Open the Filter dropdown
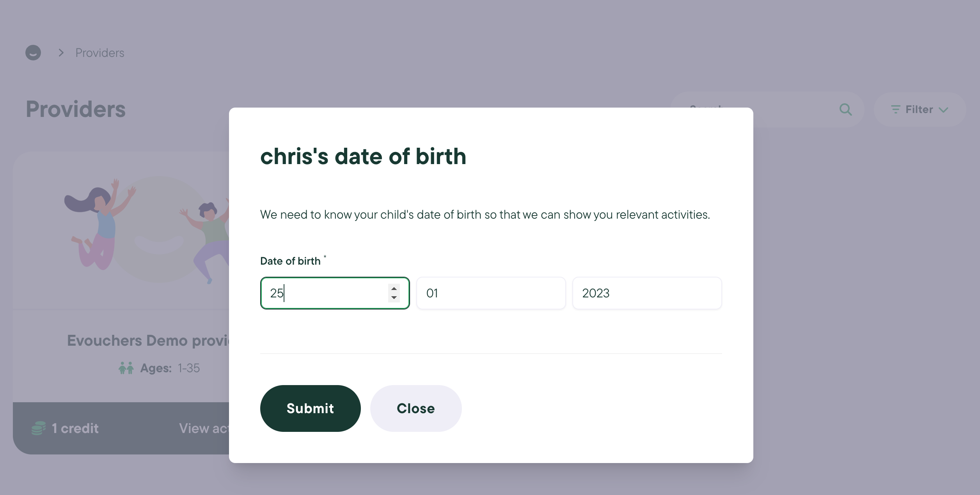 (919, 110)
